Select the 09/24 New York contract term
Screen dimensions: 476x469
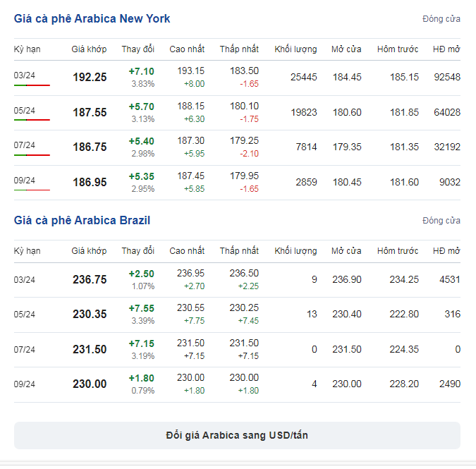click(24, 180)
